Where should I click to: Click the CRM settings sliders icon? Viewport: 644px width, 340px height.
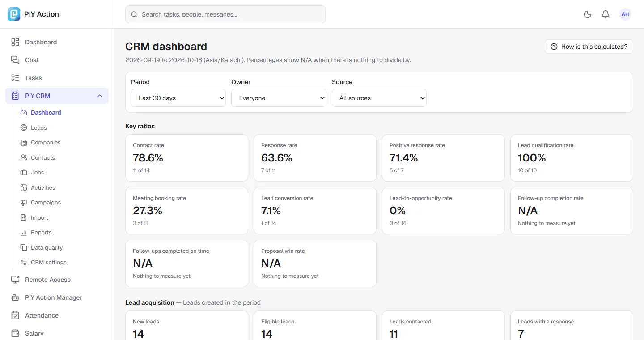click(24, 263)
